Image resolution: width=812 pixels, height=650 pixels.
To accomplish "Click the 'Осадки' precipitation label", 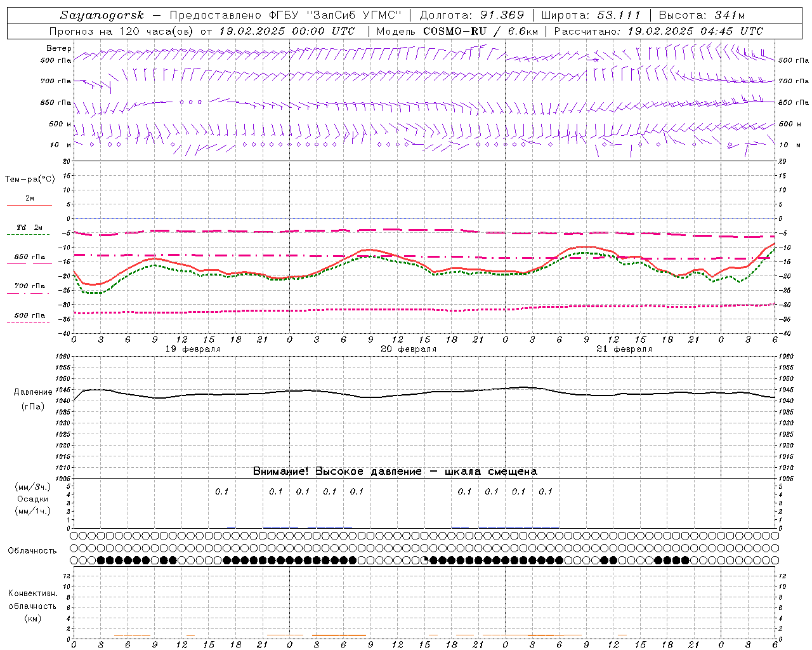I will point(33,499).
